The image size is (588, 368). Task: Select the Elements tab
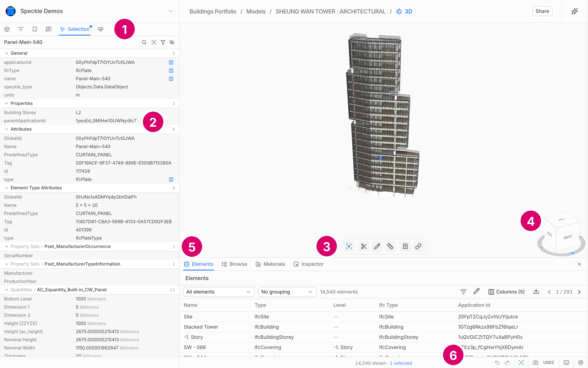click(x=198, y=264)
